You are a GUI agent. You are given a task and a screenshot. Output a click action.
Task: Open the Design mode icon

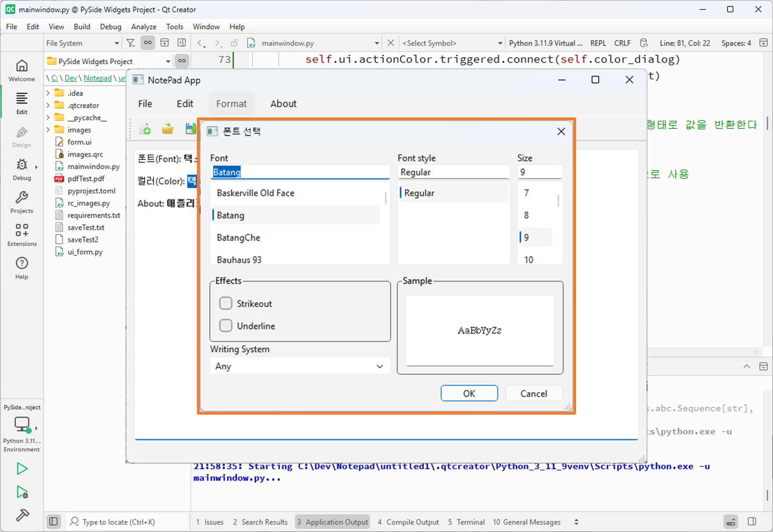click(x=22, y=136)
